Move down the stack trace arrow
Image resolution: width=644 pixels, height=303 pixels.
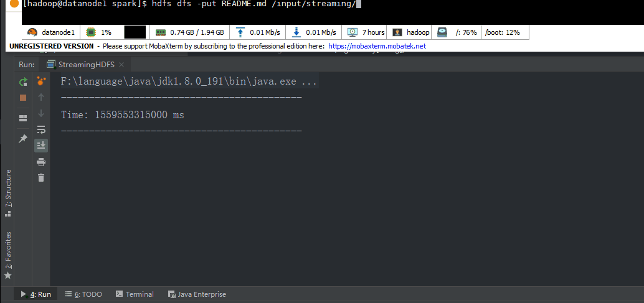click(41, 114)
